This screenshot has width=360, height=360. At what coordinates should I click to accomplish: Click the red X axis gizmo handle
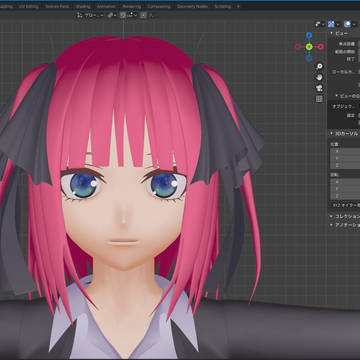point(321,47)
